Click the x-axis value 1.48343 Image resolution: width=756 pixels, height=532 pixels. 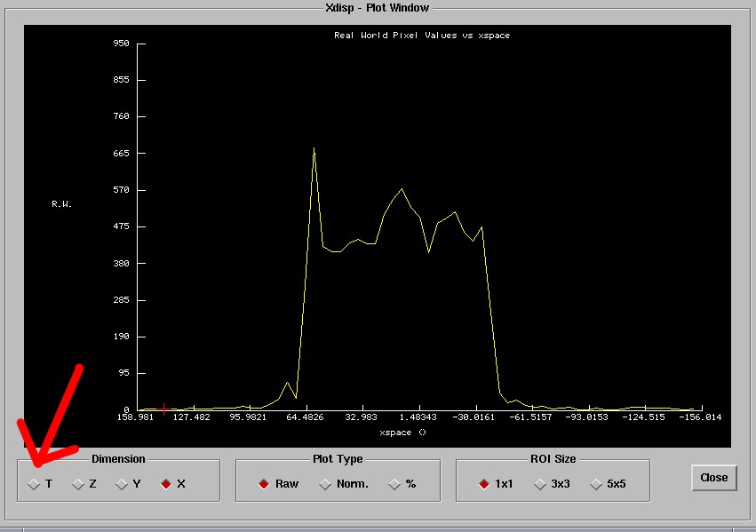tap(418, 417)
